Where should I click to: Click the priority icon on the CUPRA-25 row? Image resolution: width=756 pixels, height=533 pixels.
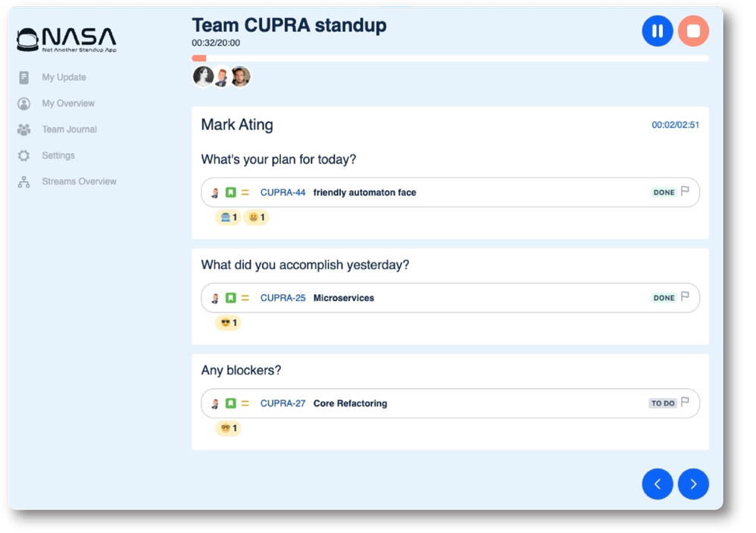click(x=245, y=298)
